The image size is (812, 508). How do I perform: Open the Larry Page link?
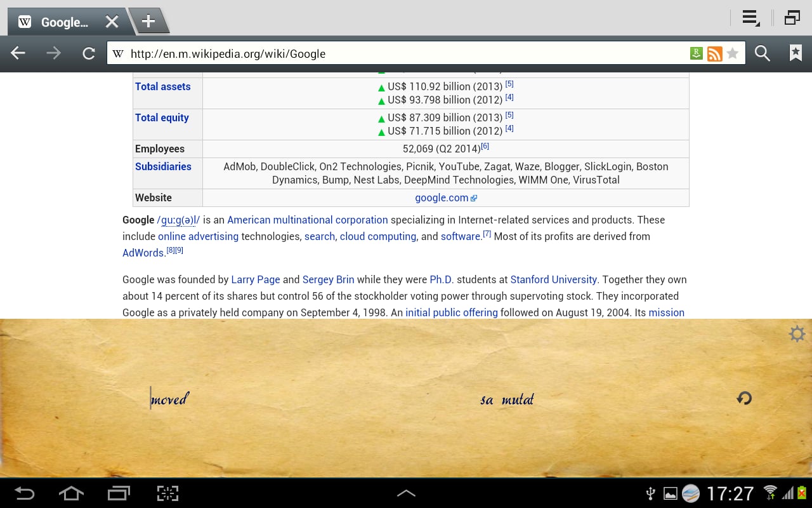click(x=256, y=279)
